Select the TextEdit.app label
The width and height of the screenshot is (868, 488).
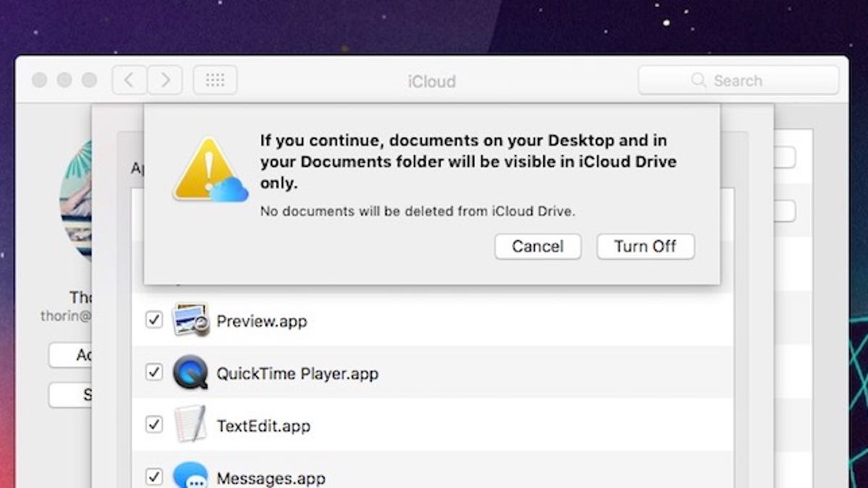pos(263,426)
